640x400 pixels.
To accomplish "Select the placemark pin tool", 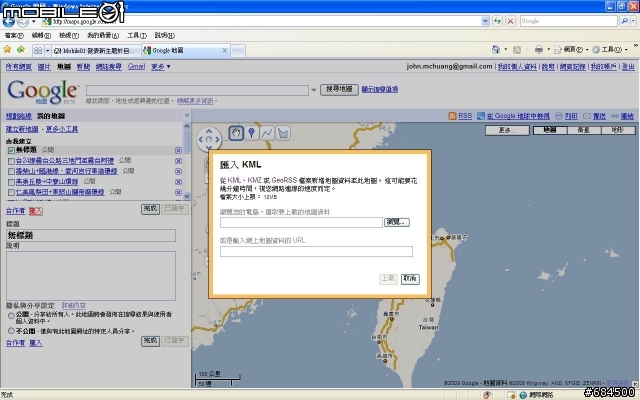I will [251, 133].
